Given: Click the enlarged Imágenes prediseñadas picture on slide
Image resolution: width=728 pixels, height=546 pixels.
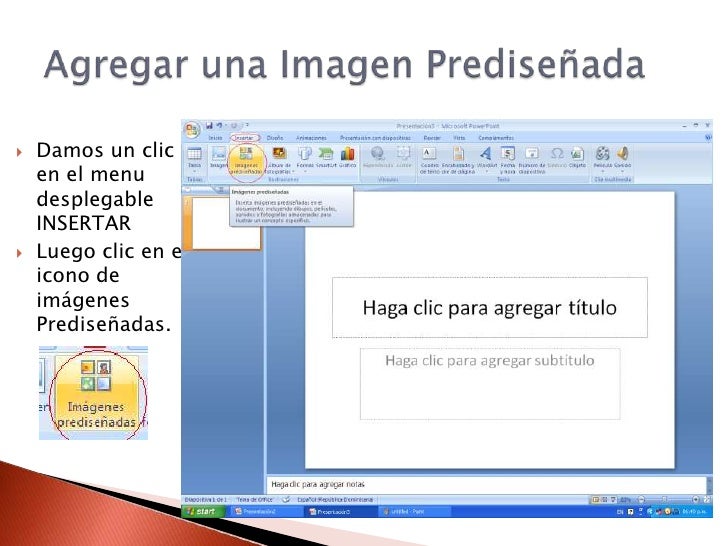Looking at the screenshot, I should coord(93,393).
